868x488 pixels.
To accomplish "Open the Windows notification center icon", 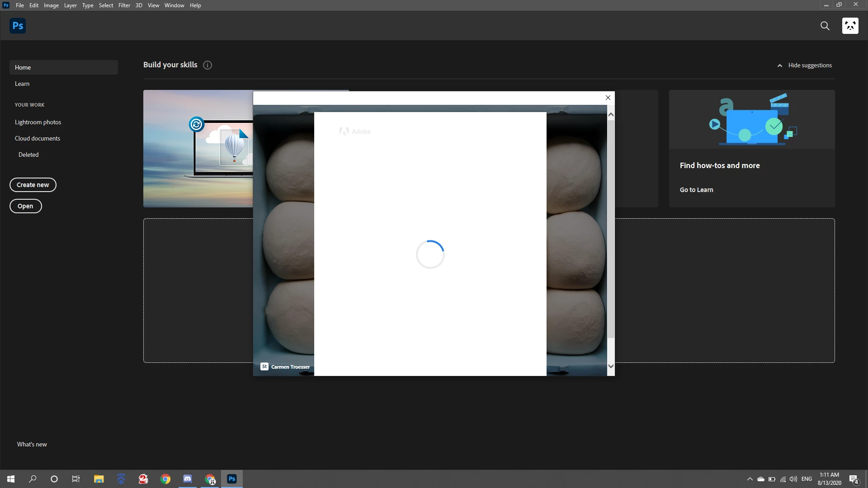I will pyautogui.click(x=854, y=479).
